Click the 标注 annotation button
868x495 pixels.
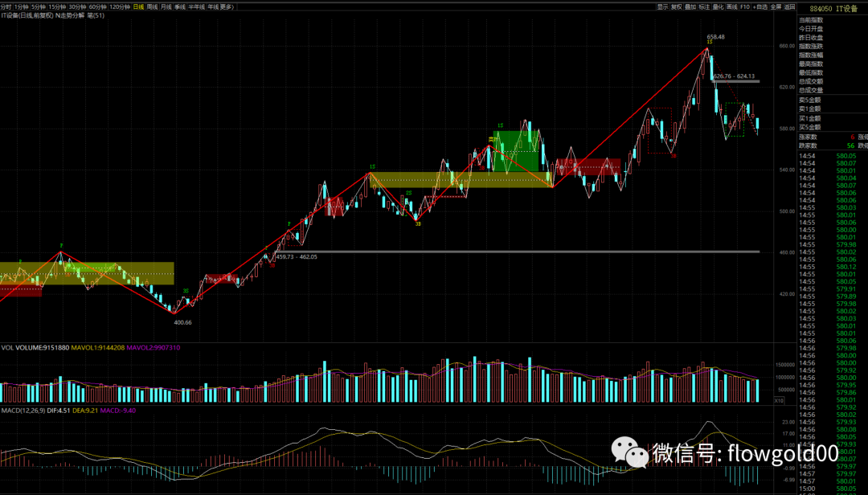point(704,7)
